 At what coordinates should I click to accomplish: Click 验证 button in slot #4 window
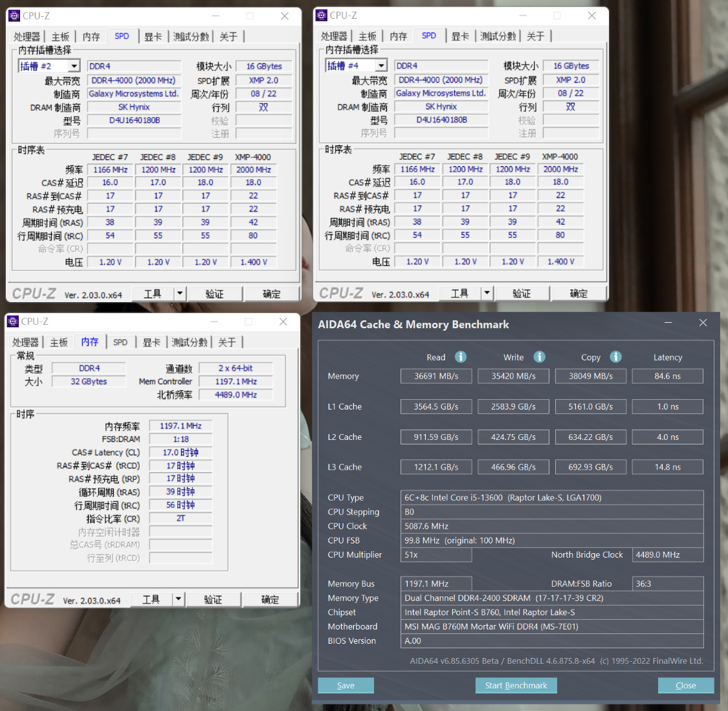tap(522, 293)
